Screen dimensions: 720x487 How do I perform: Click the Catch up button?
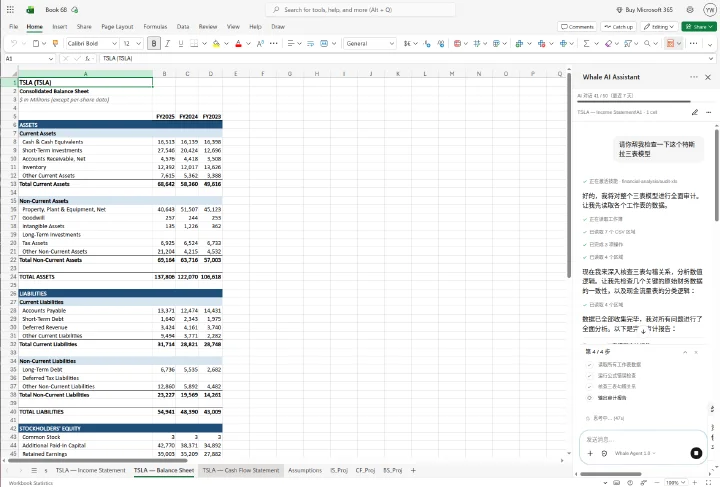pyautogui.click(x=619, y=27)
